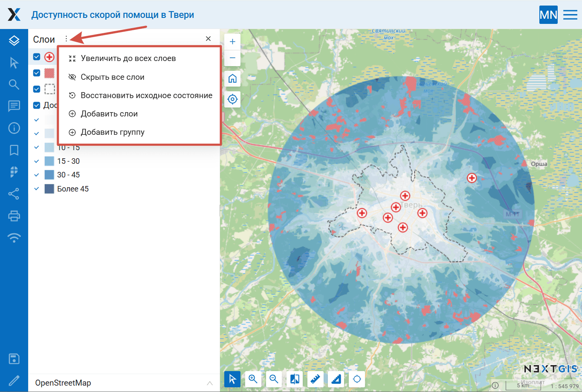Image resolution: width=582 pixels, height=392 pixels.
Task: Expand the OpenStreetMap basemap chevron
Action: [210, 383]
